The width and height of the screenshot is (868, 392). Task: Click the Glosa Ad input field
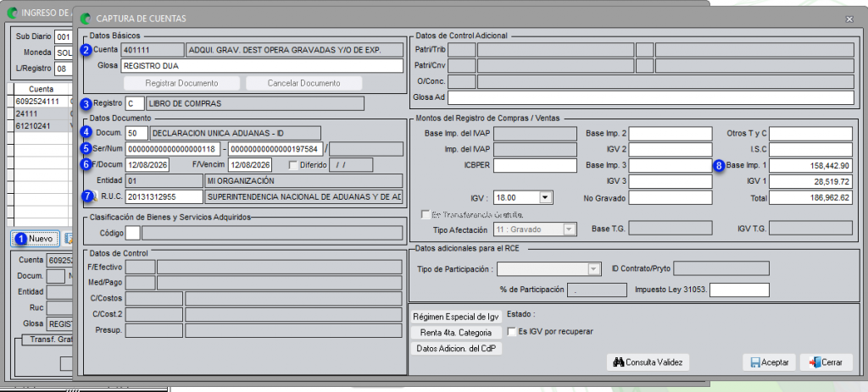(x=650, y=98)
